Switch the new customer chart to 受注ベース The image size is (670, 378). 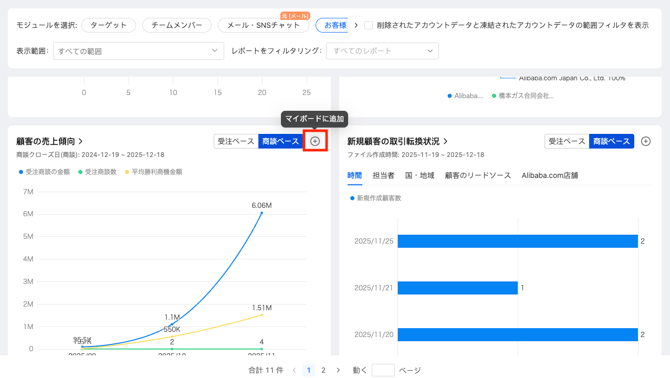[x=567, y=141]
